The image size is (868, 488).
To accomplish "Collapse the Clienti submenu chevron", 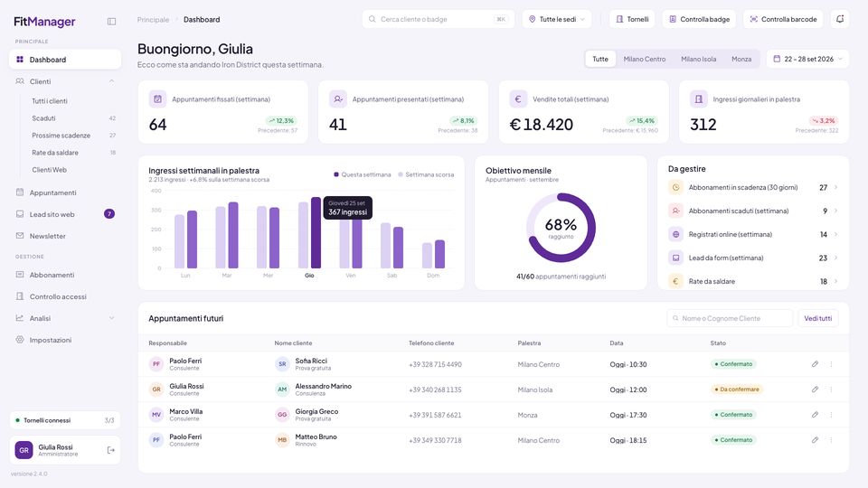I will pos(111,81).
